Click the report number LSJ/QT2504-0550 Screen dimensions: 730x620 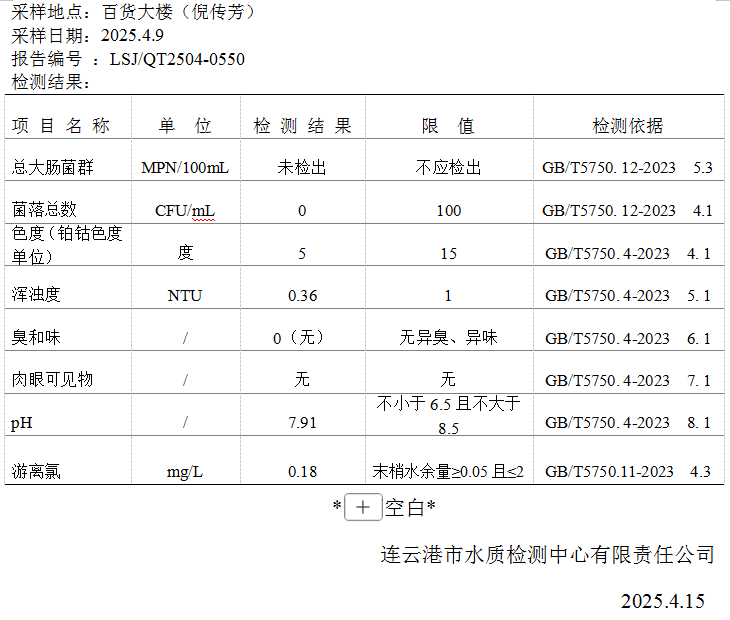click(x=177, y=59)
